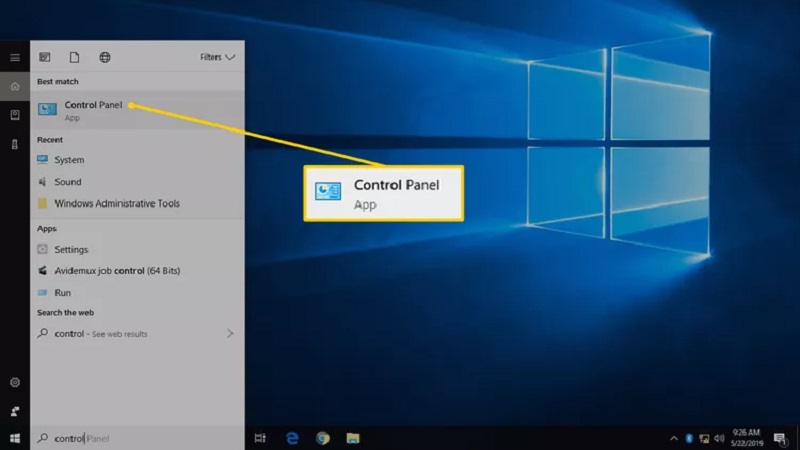
Task: Launch Google Chrome from taskbar
Action: 323,438
